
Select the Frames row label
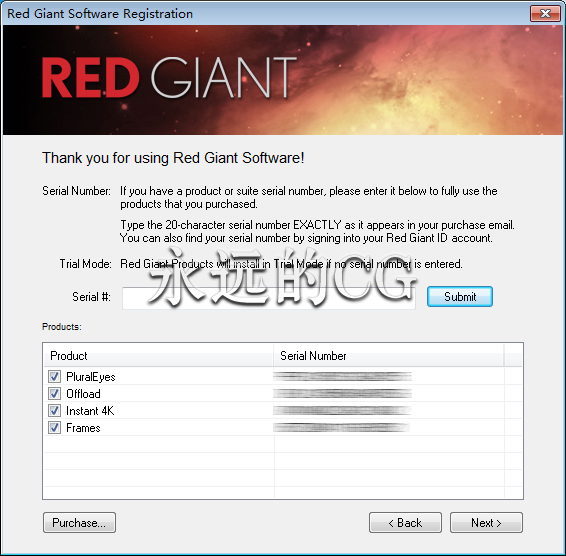83,428
